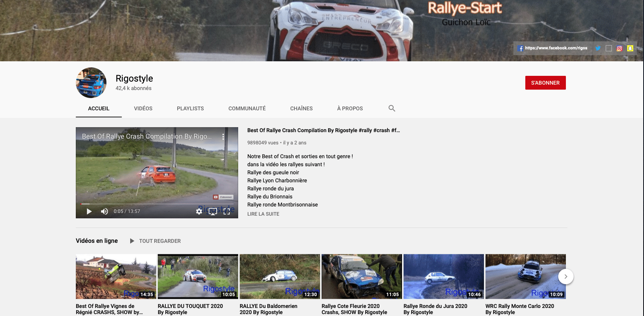Open the Twitter link in the banner
644x316 pixels.
(598, 48)
